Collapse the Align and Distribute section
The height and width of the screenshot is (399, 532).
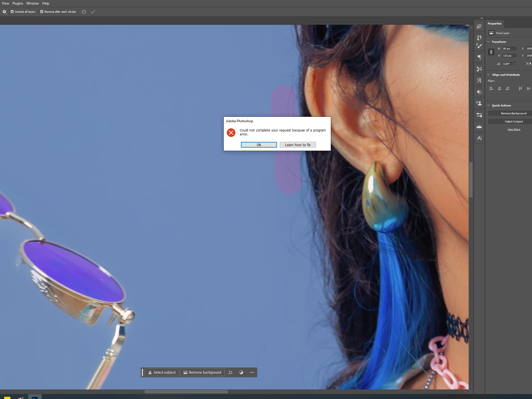point(489,75)
